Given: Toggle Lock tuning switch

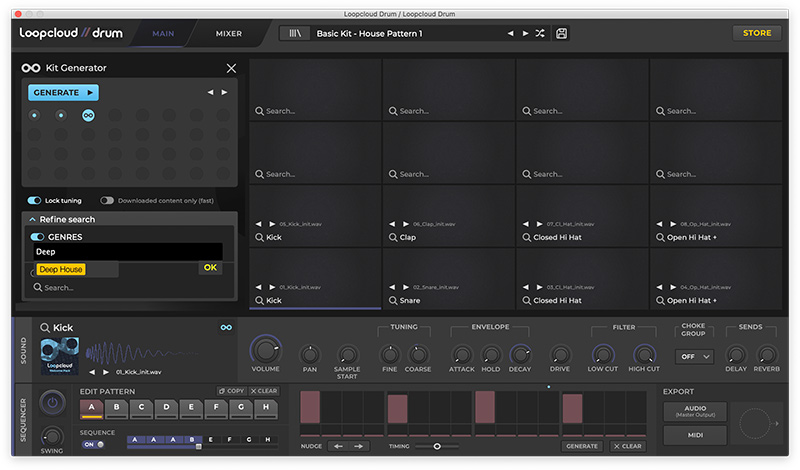Looking at the screenshot, I should (34, 201).
